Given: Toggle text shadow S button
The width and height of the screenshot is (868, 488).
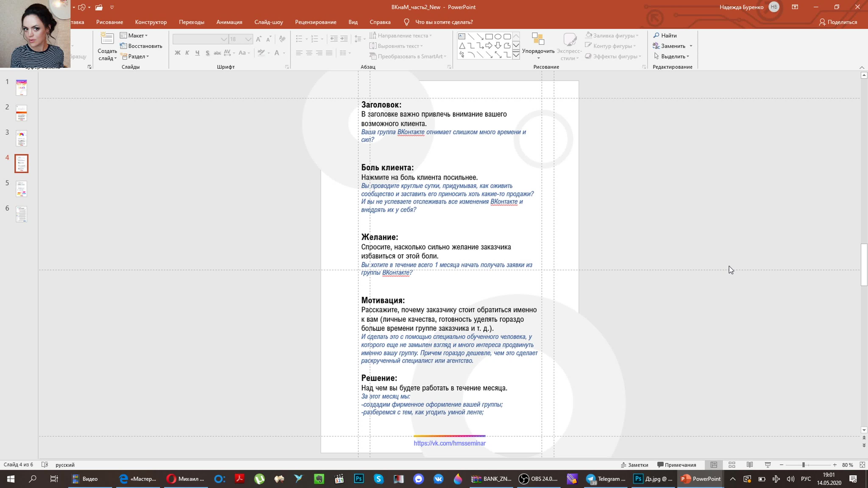Looking at the screenshot, I should point(207,53).
